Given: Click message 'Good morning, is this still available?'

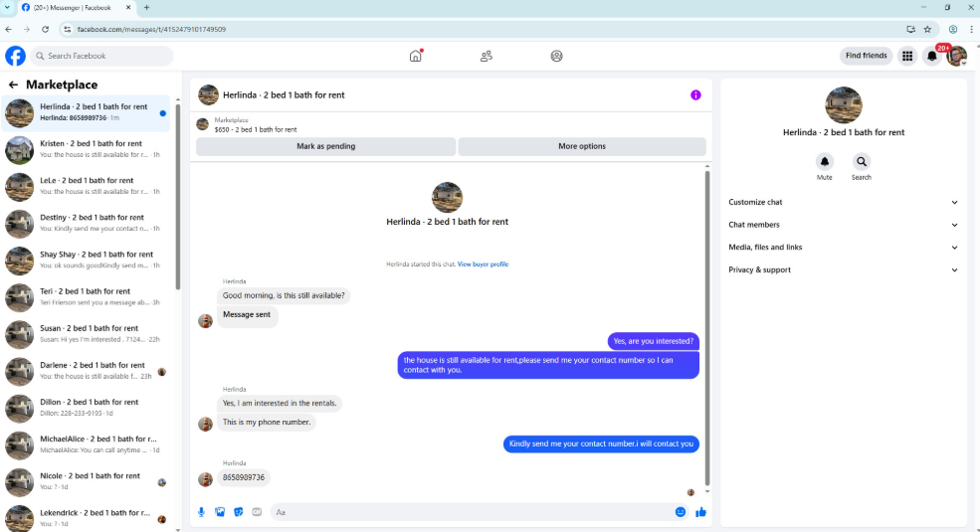Looking at the screenshot, I should (284, 295).
